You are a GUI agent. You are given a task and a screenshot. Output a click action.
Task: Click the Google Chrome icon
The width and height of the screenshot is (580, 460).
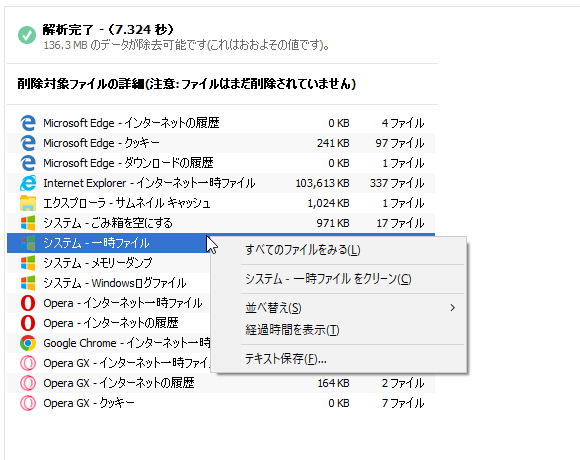tap(28, 343)
